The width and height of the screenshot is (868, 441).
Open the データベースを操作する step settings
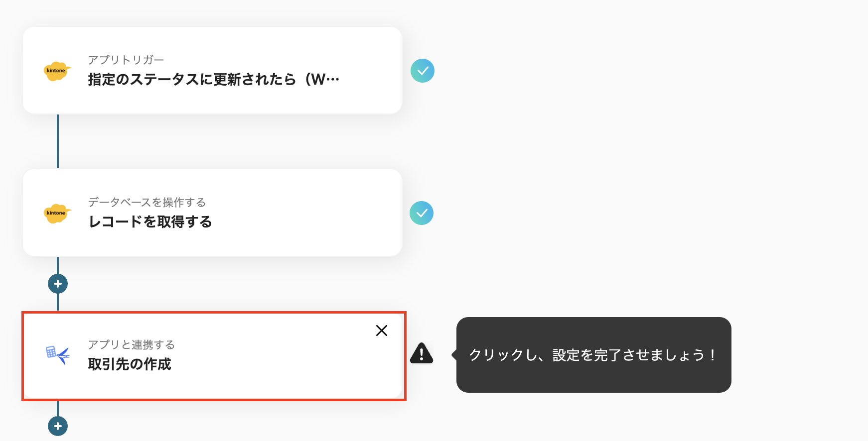212,213
